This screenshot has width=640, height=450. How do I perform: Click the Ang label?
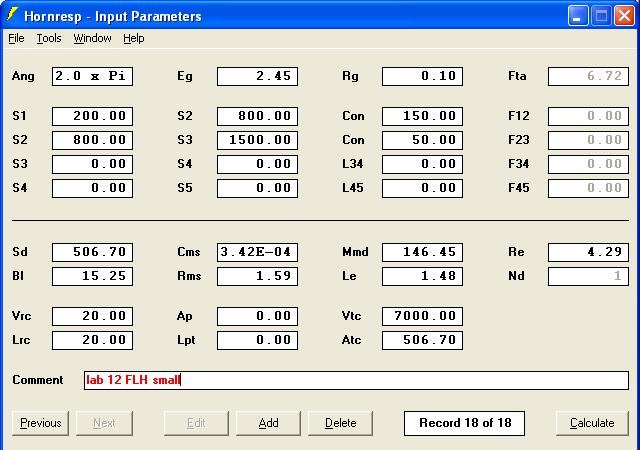click(23, 76)
